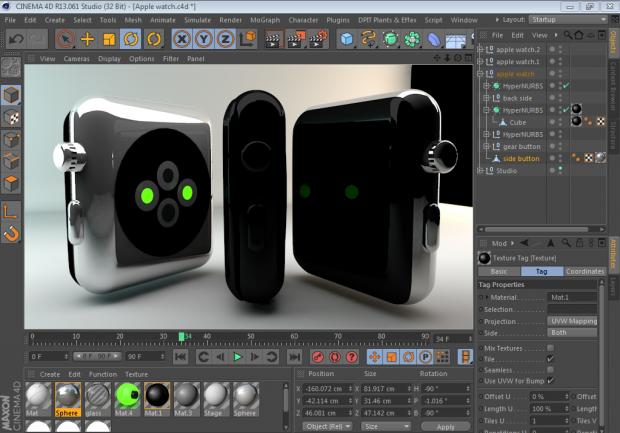The width and height of the screenshot is (620, 433).
Task: Select the green Mat.4 material
Action: pyautogui.click(x=127, y=399)
